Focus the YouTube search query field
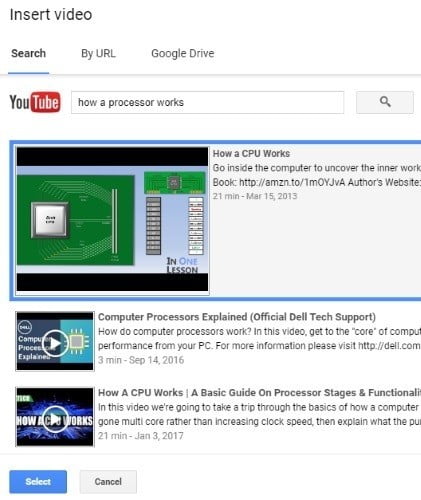 point(207,102)
